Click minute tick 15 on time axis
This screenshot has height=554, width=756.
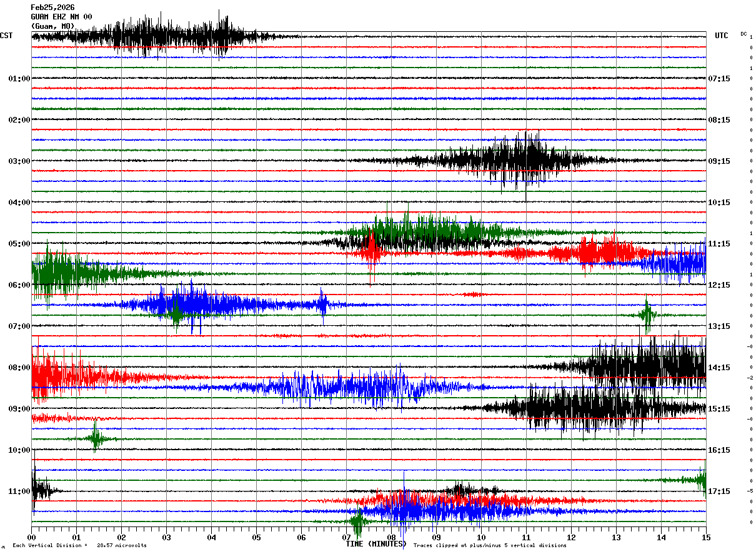coord(705,537)
